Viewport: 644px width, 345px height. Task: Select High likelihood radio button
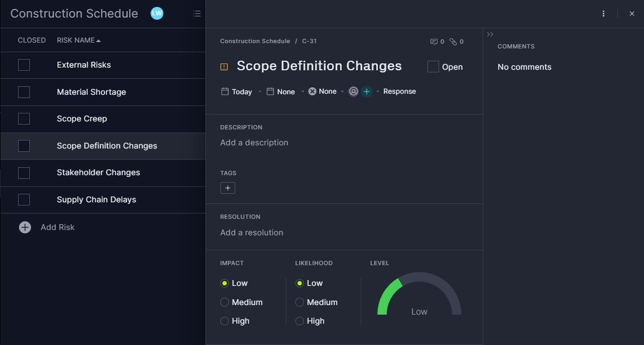(300, 321)
